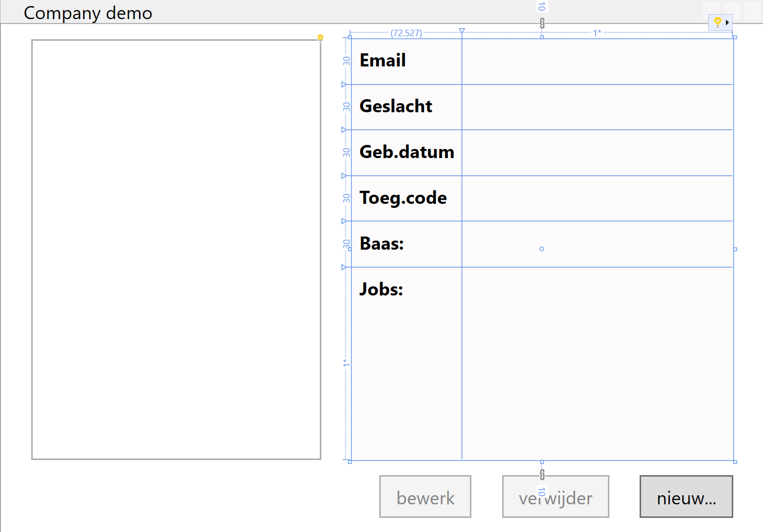The height and width of the screenshot is (532, 763).
Task: Select the empty list box on the left
Action: point(176,250)
